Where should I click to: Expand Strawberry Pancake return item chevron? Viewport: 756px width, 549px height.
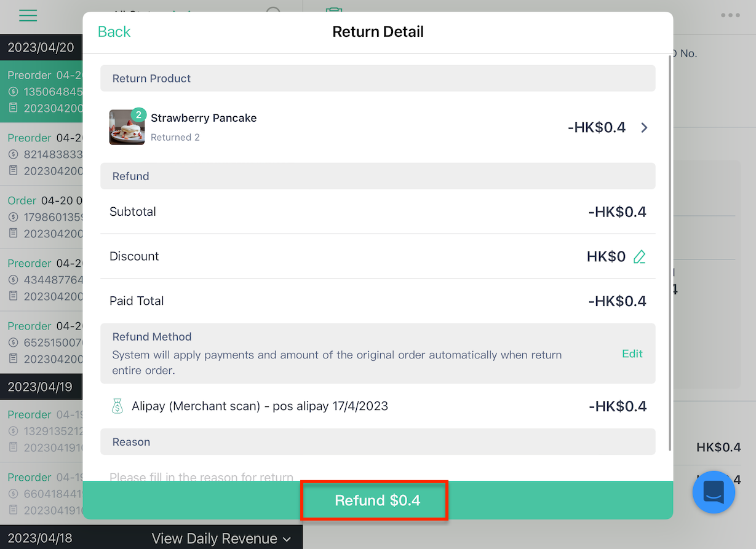pyautogui.click(x=644, y=128)
